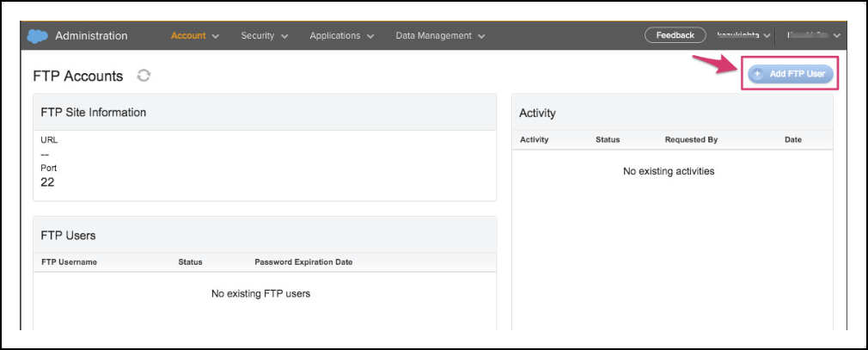
Task: Click the Administration title in header
Action: pos(91,36)
